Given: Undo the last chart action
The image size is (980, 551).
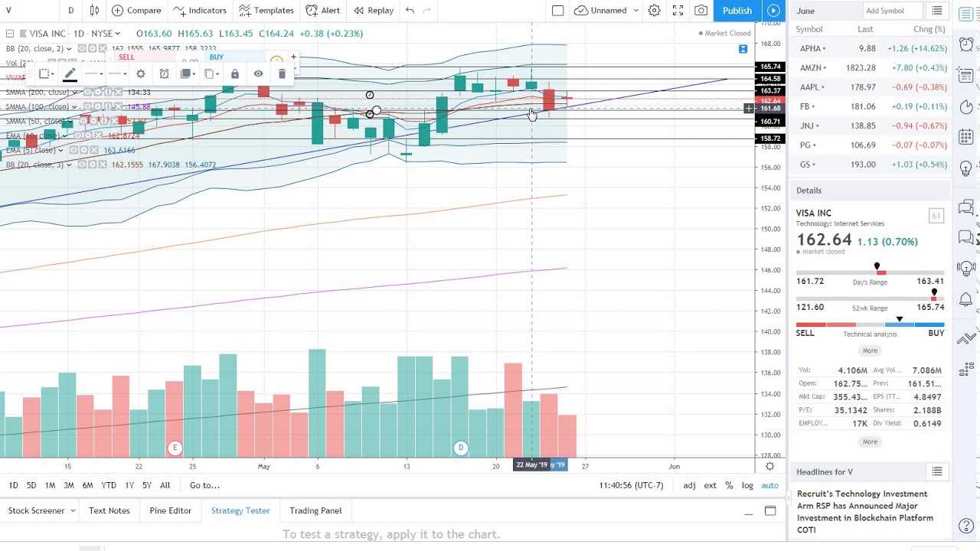Looking at the screenshot, I should (x=410, y=11).
